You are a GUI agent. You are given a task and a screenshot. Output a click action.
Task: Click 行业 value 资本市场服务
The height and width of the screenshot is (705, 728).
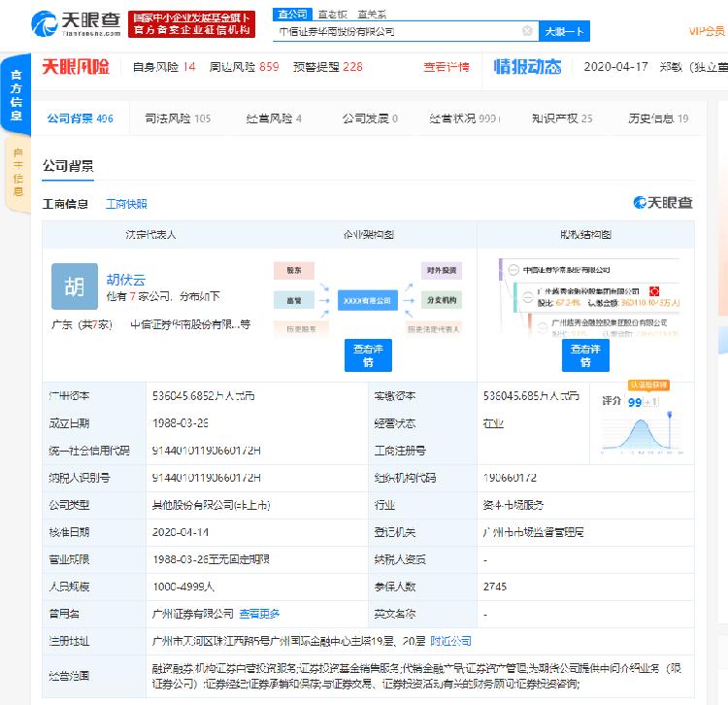(513, 505)
